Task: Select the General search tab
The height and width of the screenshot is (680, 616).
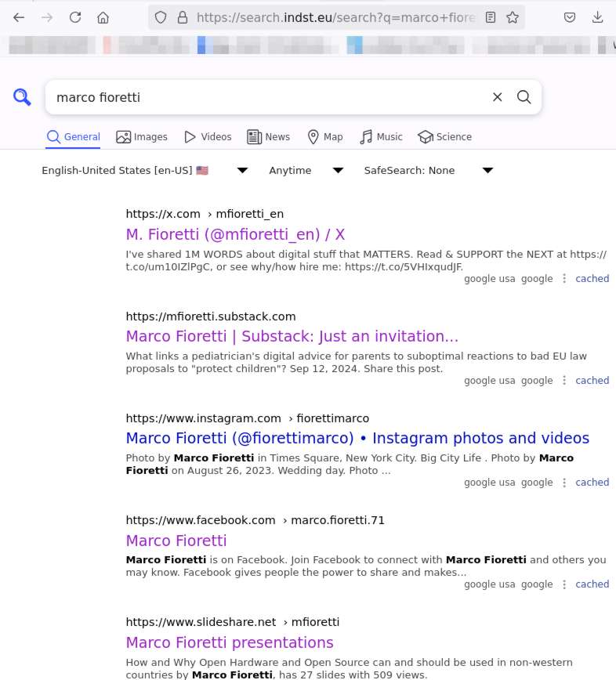Action: click(74, 137)
